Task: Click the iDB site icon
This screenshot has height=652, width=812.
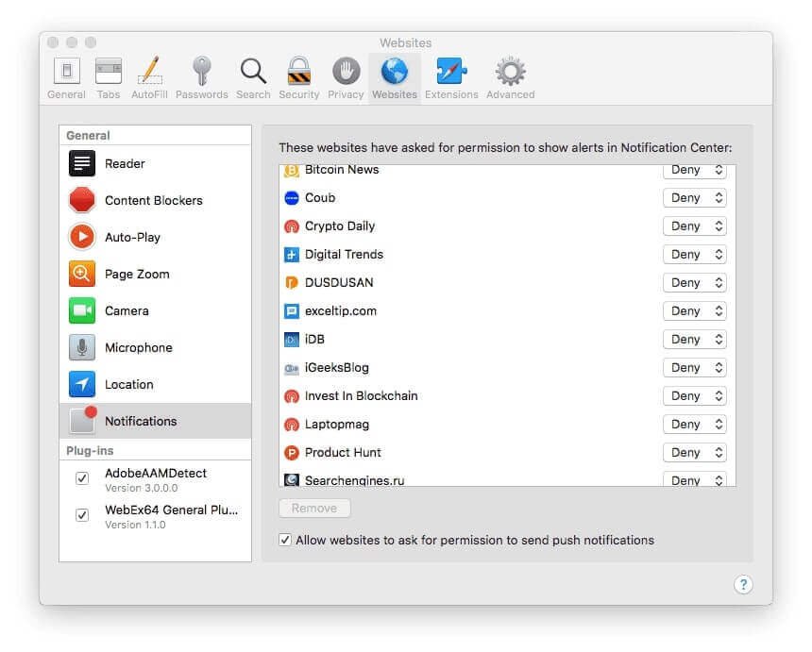Action: 292,340
